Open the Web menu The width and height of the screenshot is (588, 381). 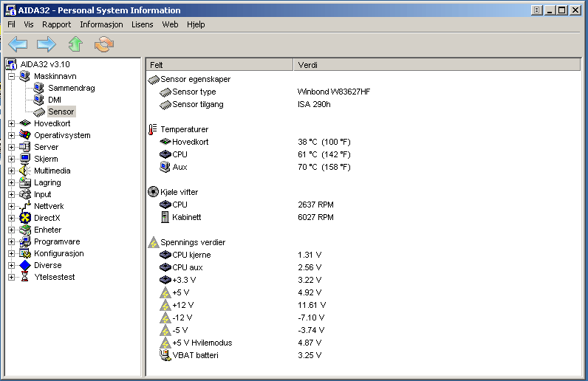(170, 24)
